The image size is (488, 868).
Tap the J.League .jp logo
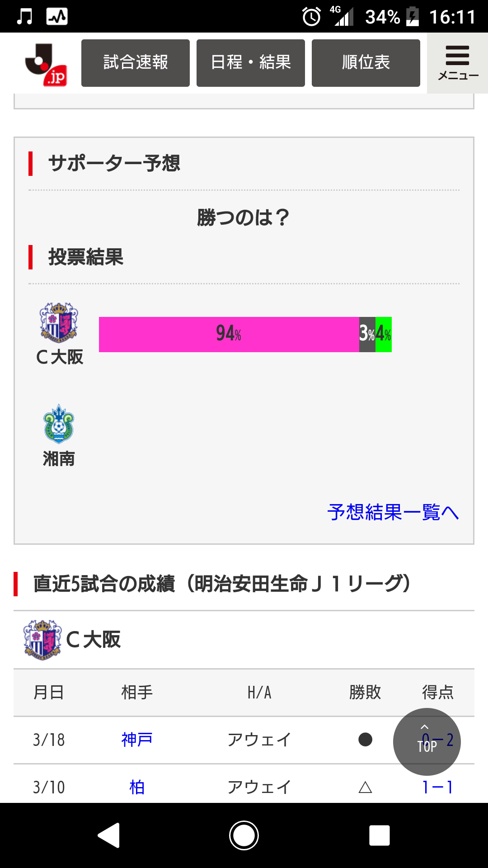[46, 64]
